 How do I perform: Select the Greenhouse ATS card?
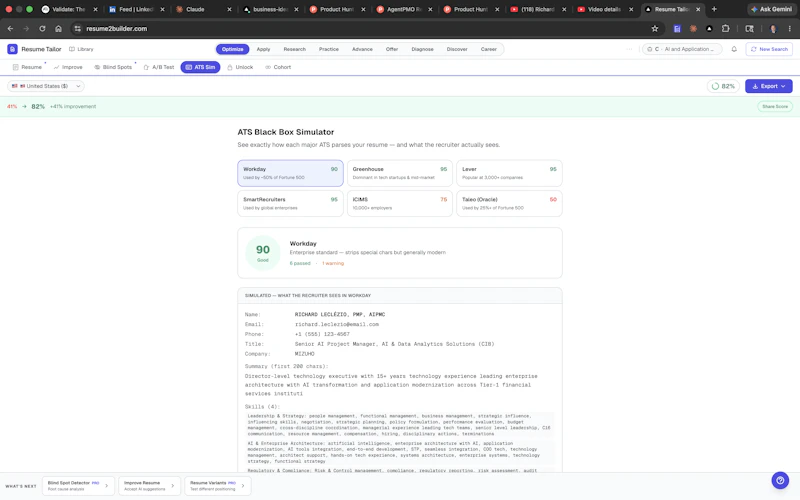click(399, 173)
